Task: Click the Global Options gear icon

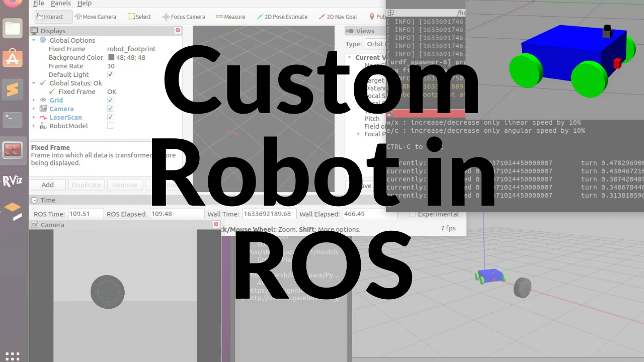Action: click(x=43, y=40)
